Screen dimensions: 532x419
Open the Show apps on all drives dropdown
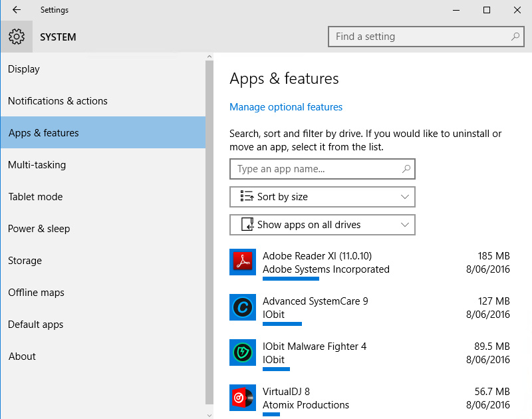click(323, 225)
